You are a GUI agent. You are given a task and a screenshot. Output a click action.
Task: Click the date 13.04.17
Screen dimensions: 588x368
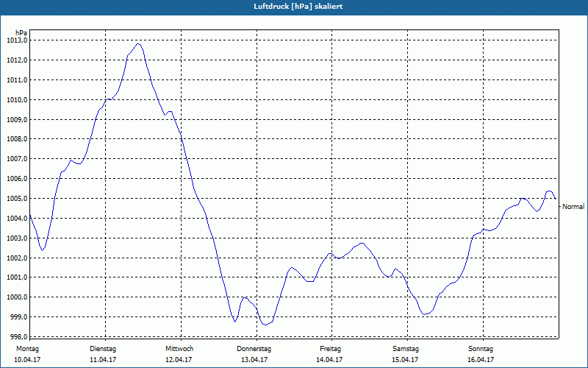point(254,360)
